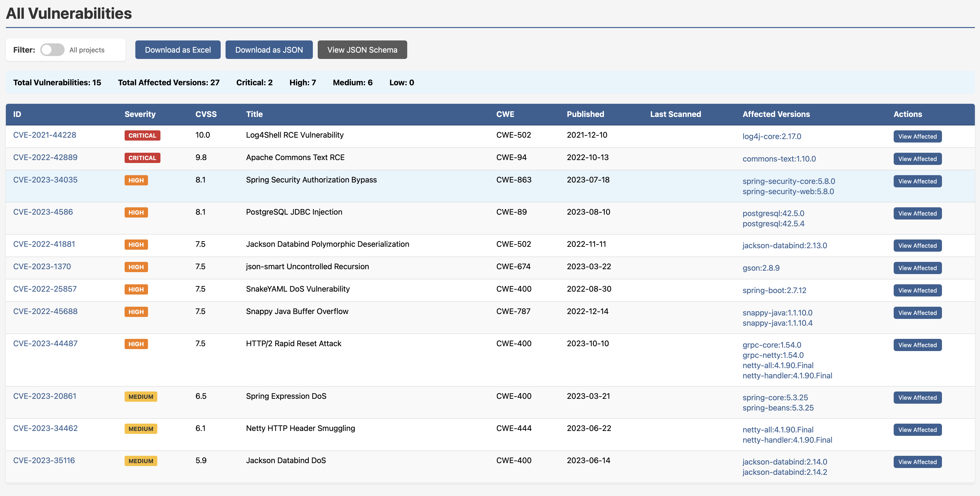
Task: Open CVE-2023-44487 HTTP/2 Rapid Reset Attack
Action: 45,343
